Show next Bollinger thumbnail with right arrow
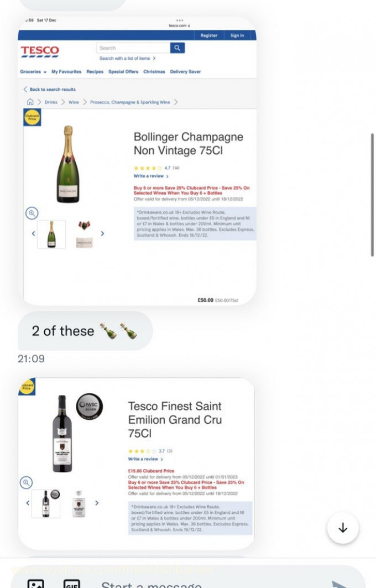This screenshot has width=376, height=588. (x=102, y=233)
